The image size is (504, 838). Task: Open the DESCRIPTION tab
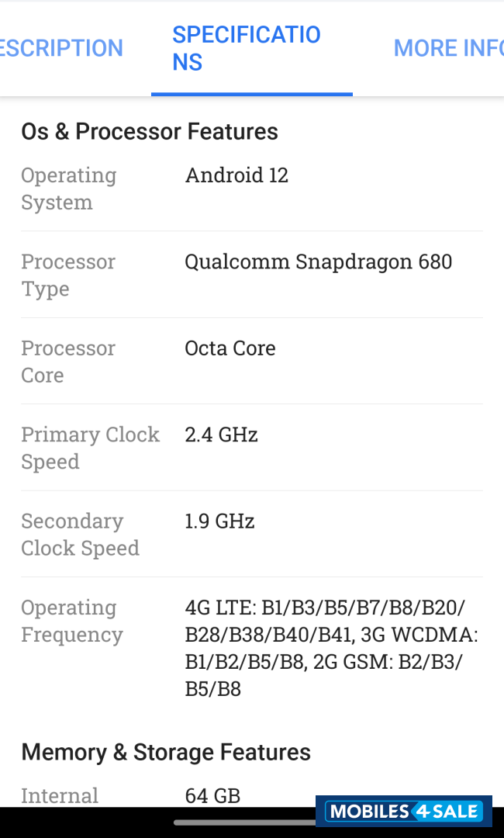click(61, 47)
